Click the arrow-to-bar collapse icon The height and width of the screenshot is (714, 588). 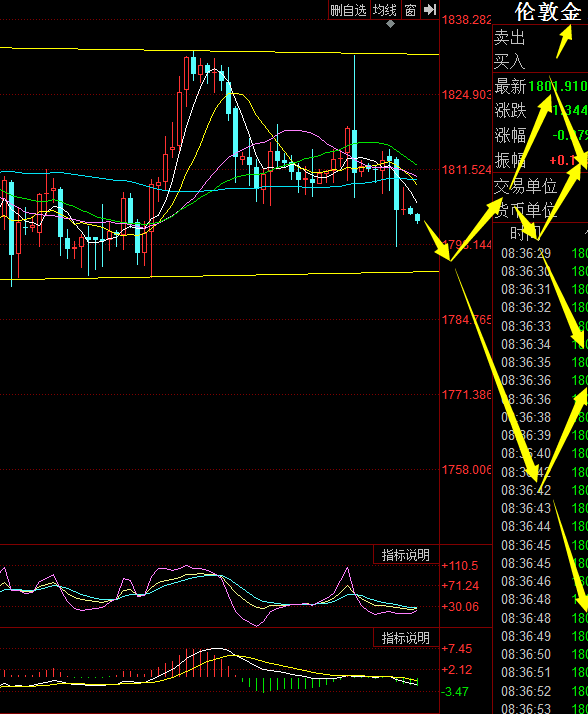pos(430,10)
